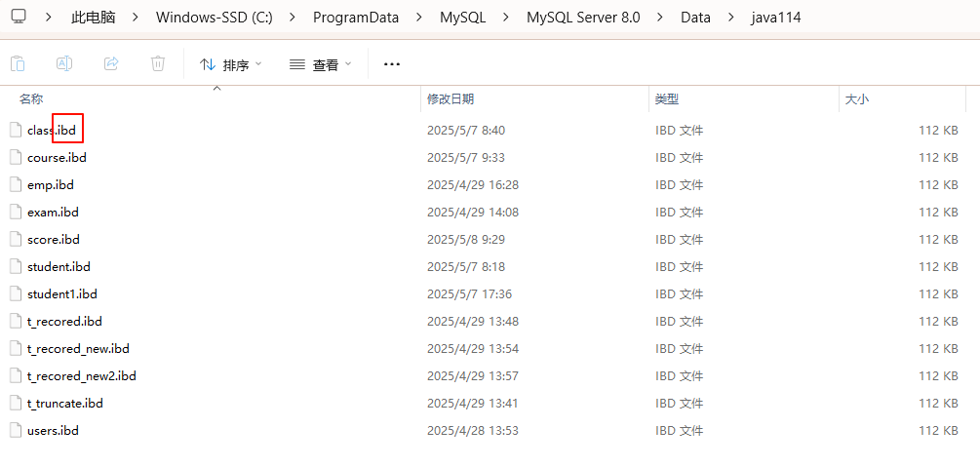Sort by 大小 column header
The image size is (980, 467).
[x=857, y=98]
